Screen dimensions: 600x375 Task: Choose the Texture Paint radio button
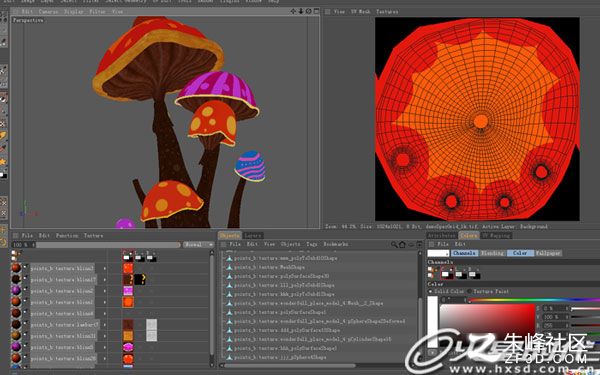click(x=470, y=292)
